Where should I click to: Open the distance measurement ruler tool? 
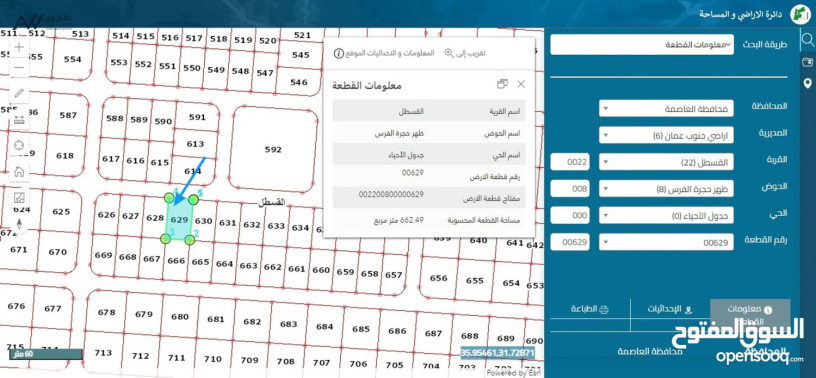[19, 120]
